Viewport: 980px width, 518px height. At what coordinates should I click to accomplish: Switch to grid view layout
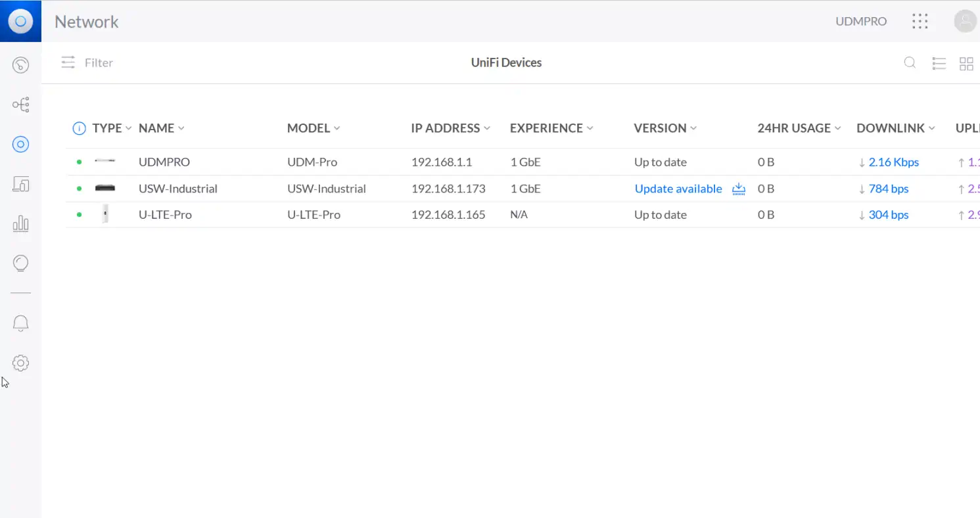point(966,64)
